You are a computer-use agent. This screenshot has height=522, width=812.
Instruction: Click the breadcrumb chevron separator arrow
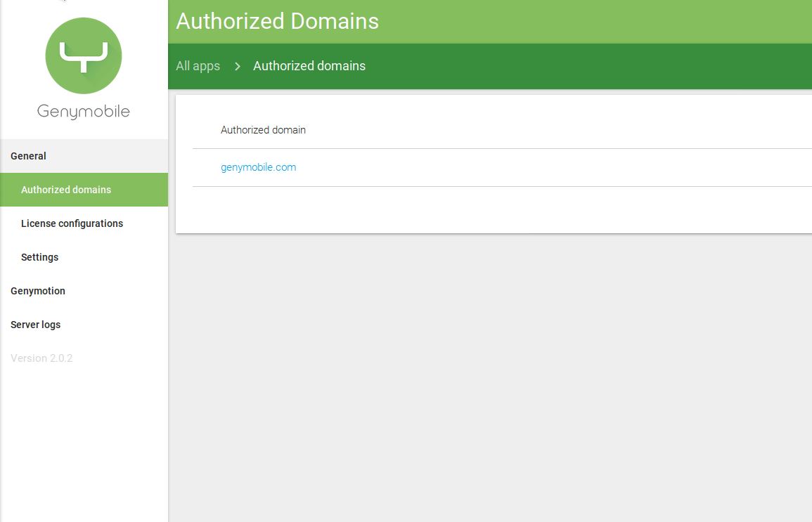click(x=238, y=66)
